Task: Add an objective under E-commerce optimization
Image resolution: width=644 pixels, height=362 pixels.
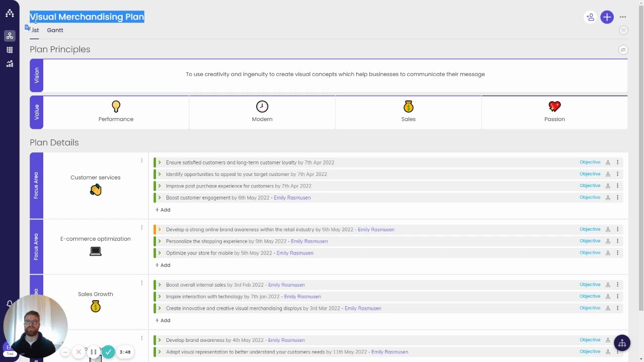Action: pos(163,265)
